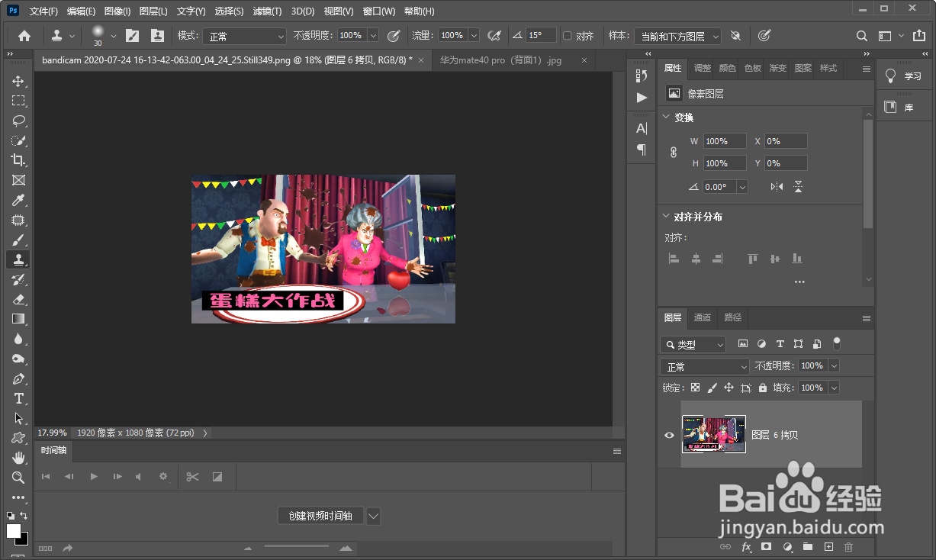This screenshot has height=560, width=936.
Task: Toggle lock transparent pixels
Action: point(695,388)
